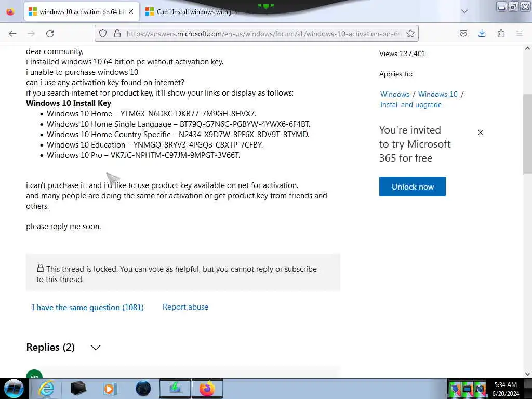Click the Report abuse link

[x=185, y=307]
